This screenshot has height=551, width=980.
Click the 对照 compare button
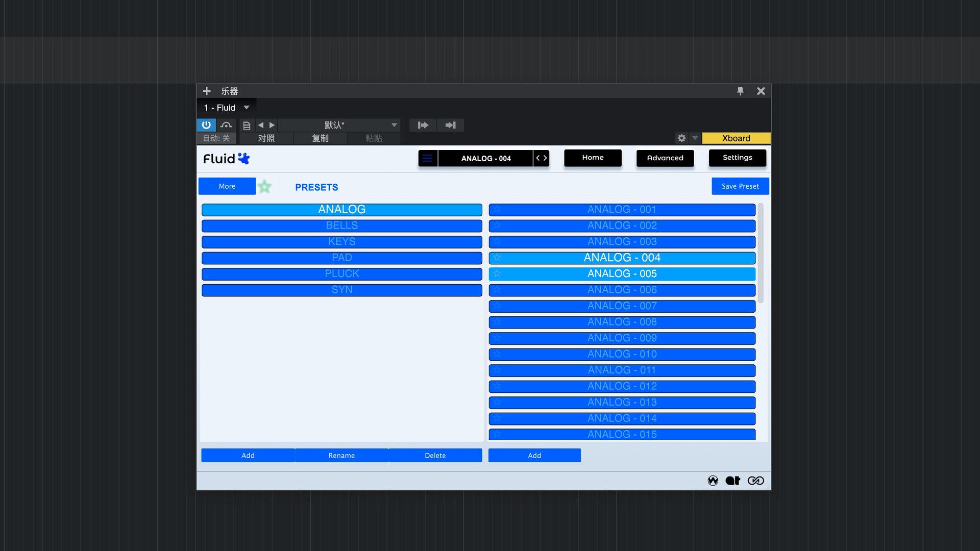(266, 138)
